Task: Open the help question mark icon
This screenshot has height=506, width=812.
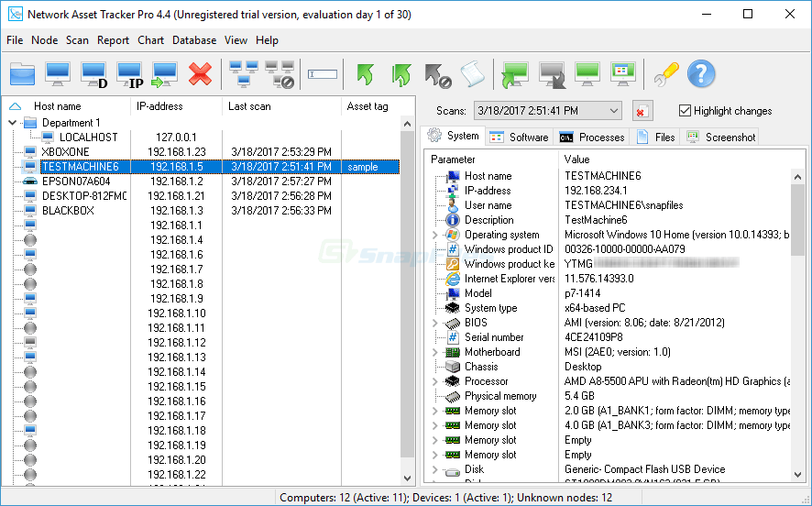Action: coord(701,74)
